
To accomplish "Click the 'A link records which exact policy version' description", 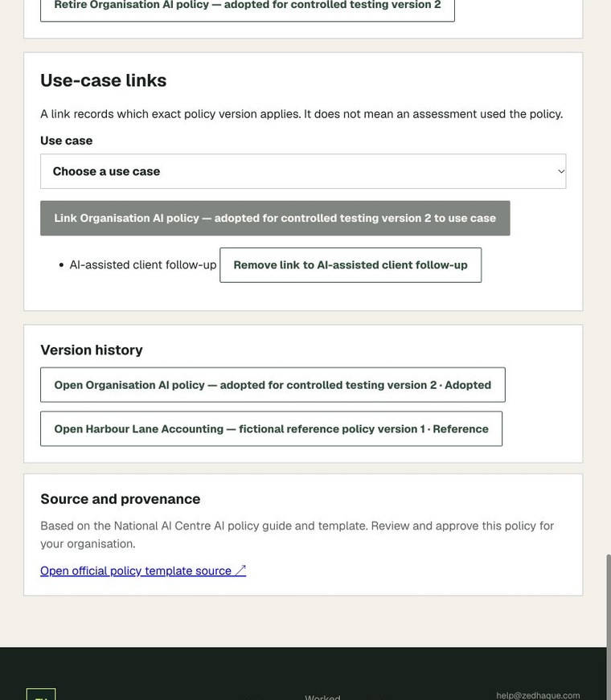I will [301, 114].
